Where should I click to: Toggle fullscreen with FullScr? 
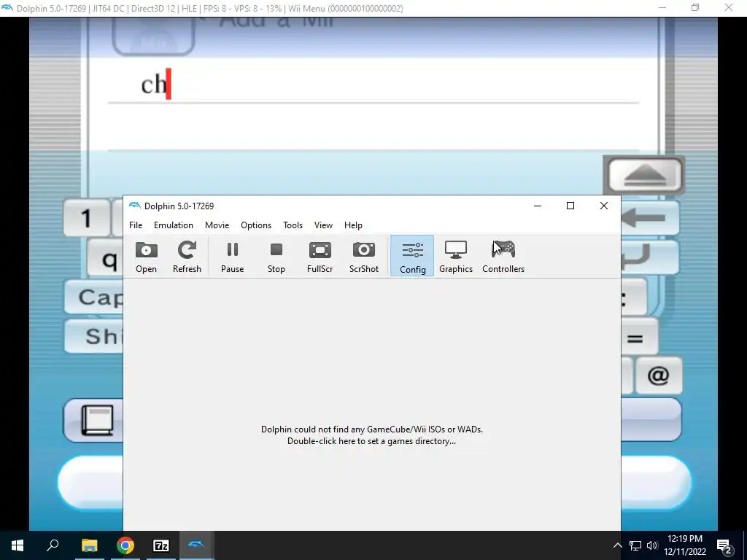tap(320, 256)
